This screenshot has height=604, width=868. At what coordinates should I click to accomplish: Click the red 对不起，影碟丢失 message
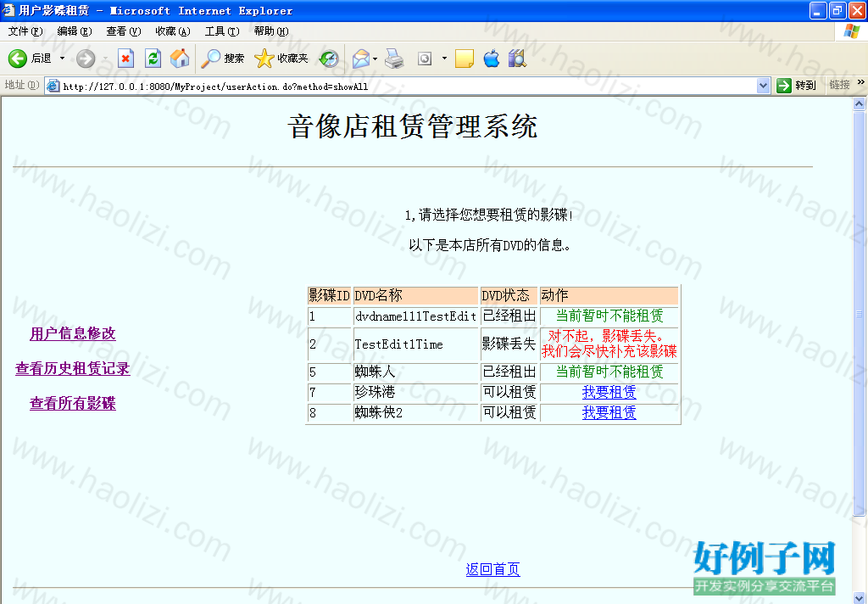click(x=609, y=344)
